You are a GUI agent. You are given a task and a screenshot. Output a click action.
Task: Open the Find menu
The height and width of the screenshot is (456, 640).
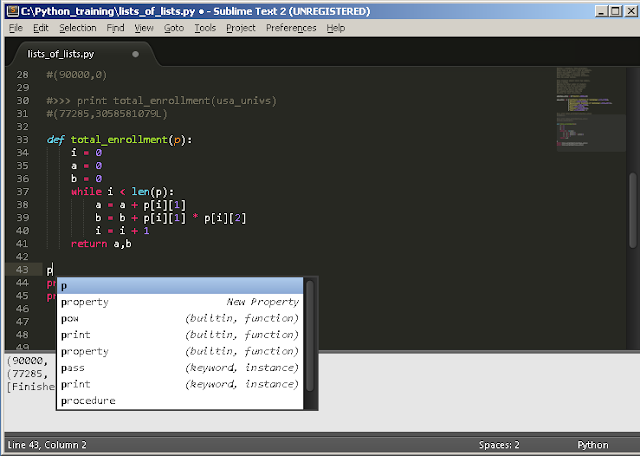click(x=115, y=28)
